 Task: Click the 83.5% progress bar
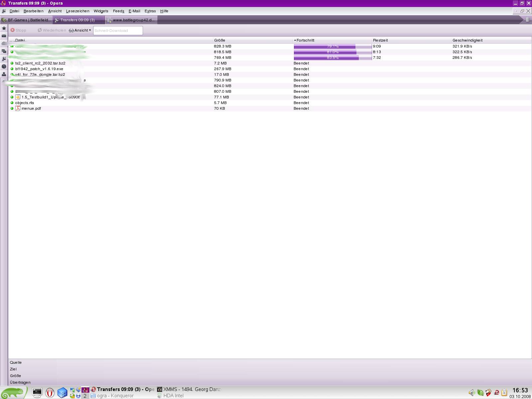coord(332,58)
